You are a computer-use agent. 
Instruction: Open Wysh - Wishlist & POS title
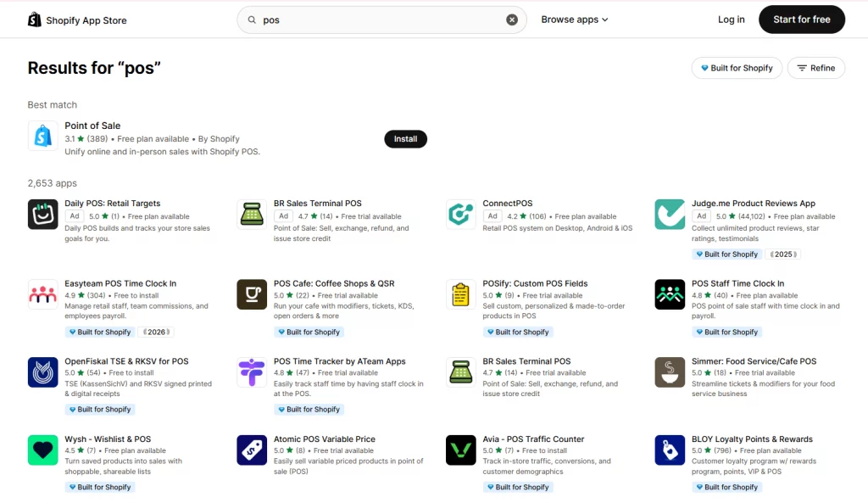(108, 439)
